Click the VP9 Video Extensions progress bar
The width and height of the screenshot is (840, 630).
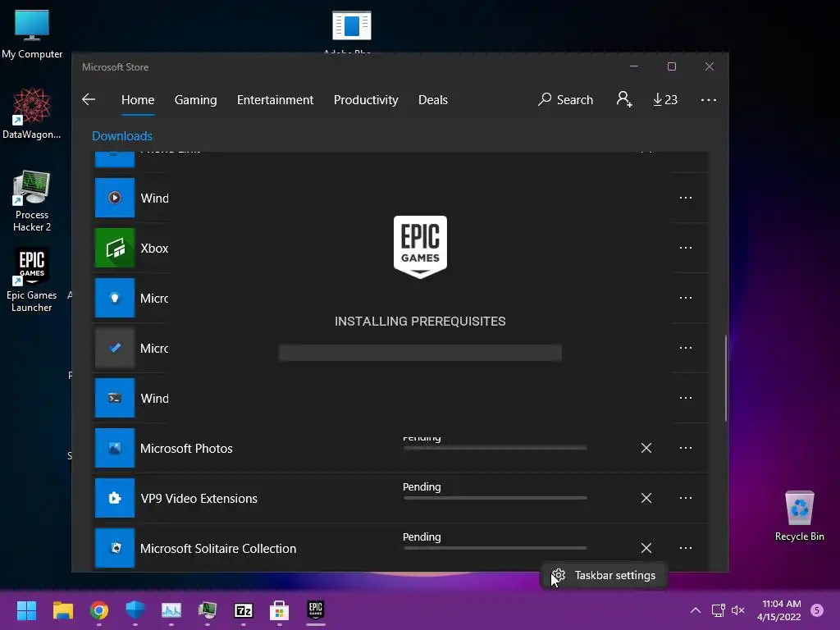(x=495, y=498)
